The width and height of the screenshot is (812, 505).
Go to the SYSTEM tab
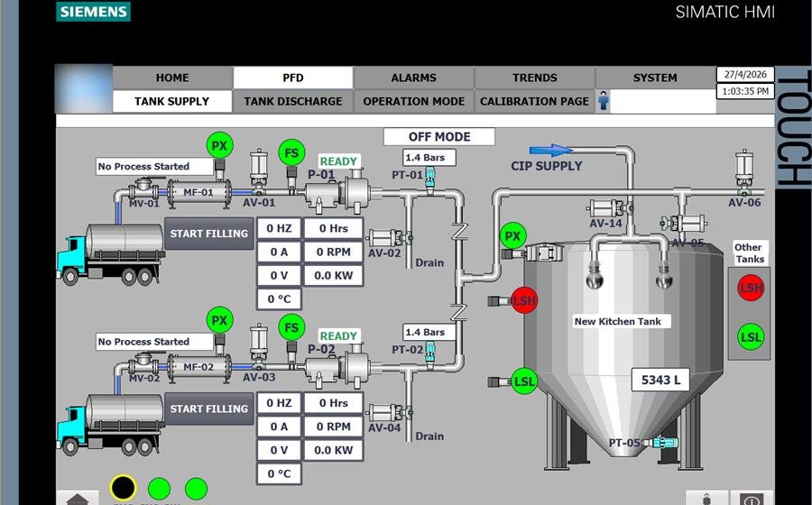[655, 78]
